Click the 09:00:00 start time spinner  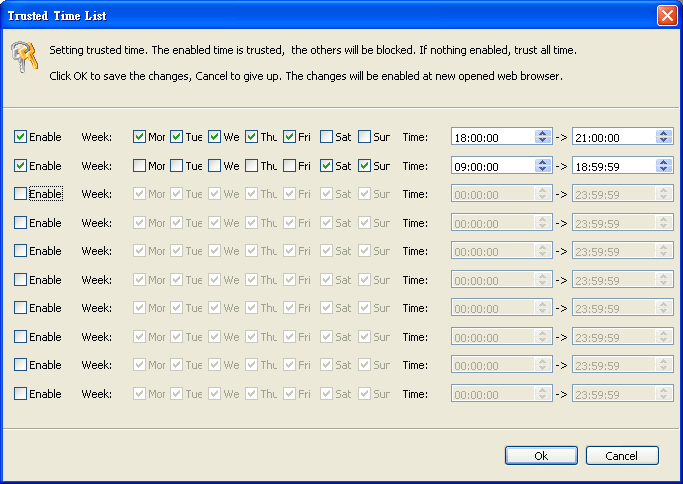[x=543, y=166]
